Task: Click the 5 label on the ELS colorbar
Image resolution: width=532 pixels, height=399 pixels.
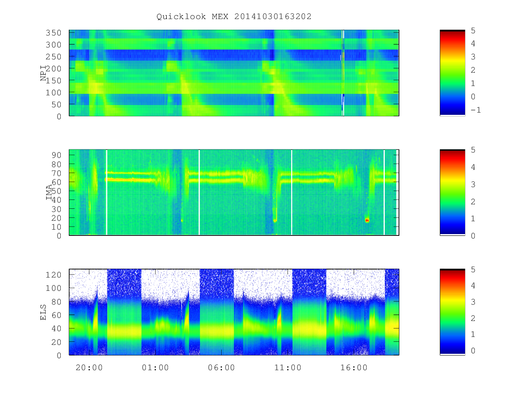Action: click(x=473, y=269)
